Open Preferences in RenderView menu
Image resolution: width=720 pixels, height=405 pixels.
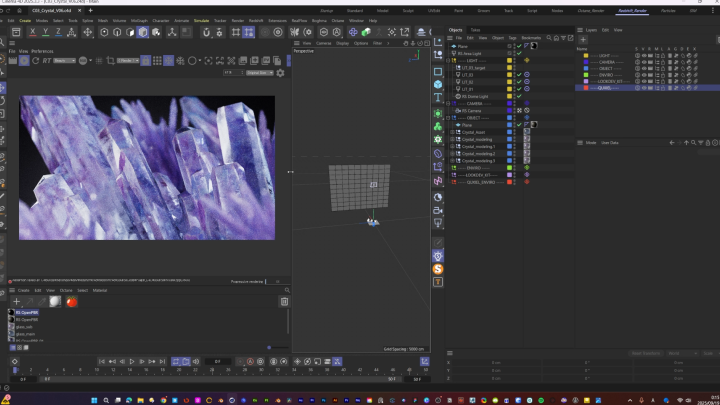point(42,51)
